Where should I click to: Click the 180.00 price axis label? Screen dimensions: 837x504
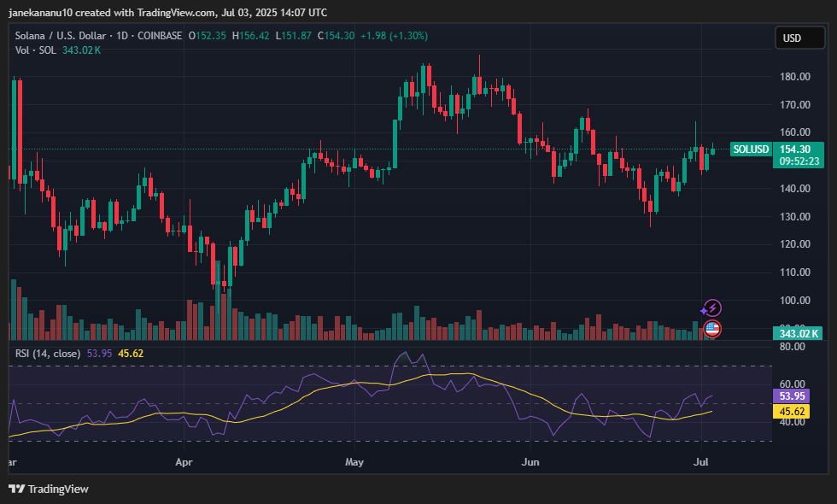[795, 77]
